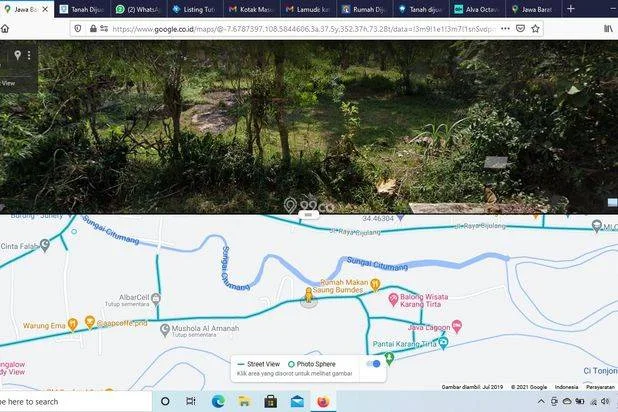Click the Google Maps URL address field
618x412 pixels.
303,29
